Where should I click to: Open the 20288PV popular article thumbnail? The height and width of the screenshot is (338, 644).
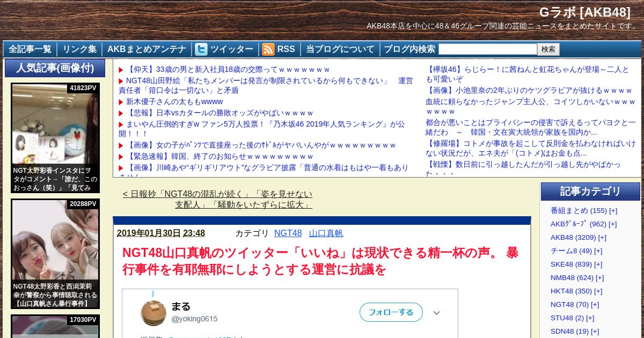tap(55, 254)
